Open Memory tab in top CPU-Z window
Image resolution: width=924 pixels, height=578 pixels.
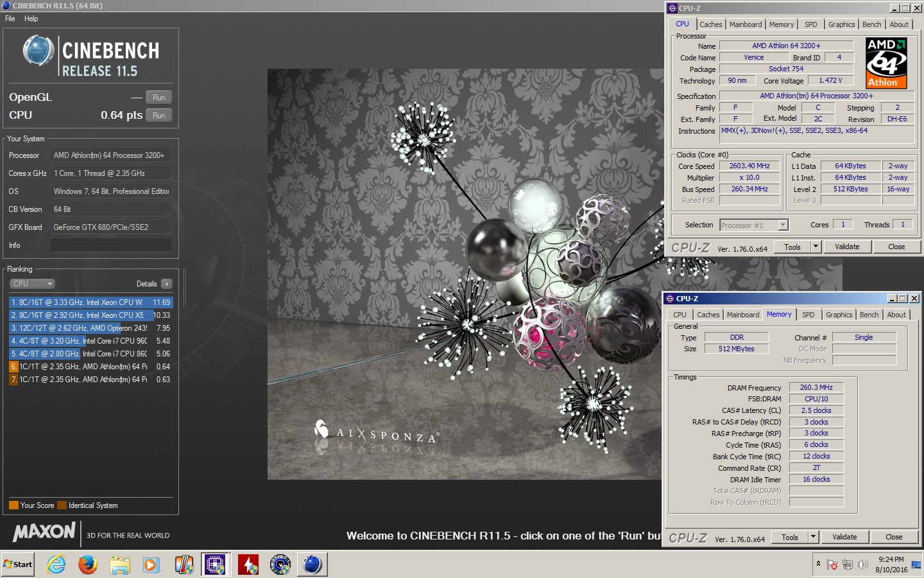(782, 24)
